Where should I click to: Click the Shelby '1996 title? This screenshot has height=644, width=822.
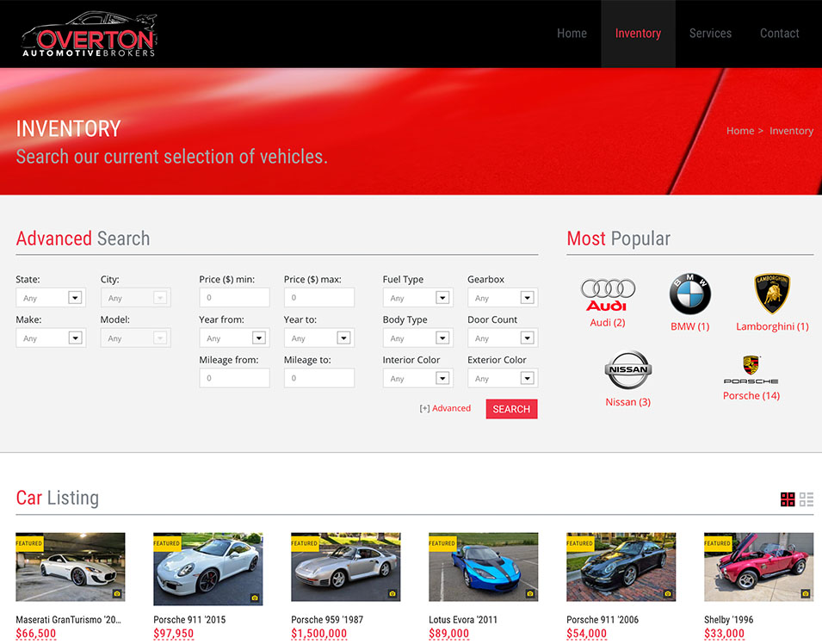[729, 619]
